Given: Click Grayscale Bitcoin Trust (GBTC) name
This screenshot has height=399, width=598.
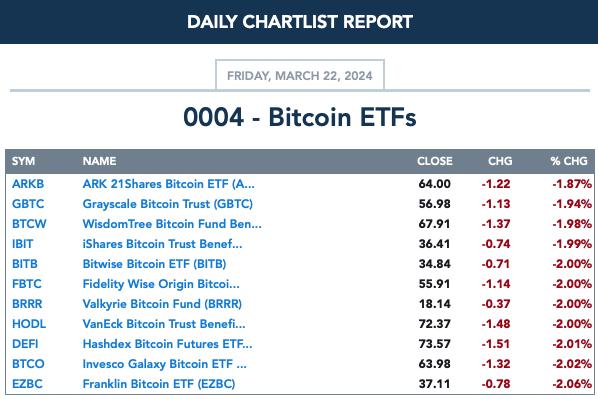Looking at the screenshot, I should 168,204.
